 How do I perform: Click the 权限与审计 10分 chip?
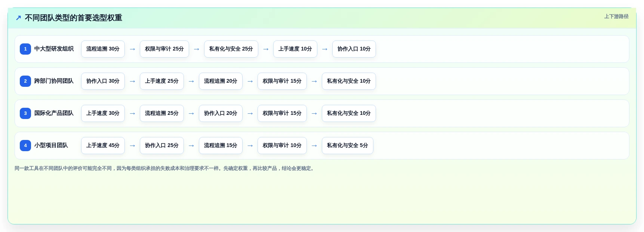click(282, 146)
